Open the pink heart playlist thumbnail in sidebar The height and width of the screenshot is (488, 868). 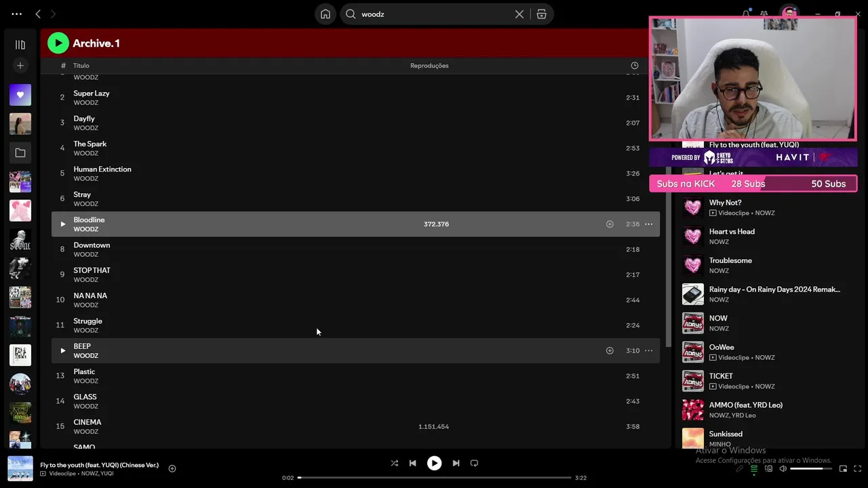(20, 211)
